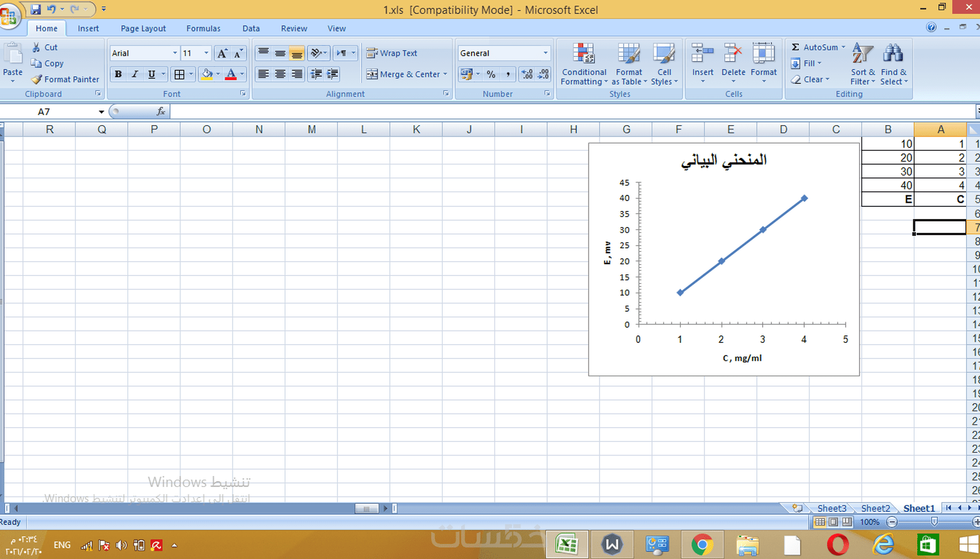Viewport: 980px width, 559px height.
Task: Open the Insert Function fx button
Action: (161, 111)
